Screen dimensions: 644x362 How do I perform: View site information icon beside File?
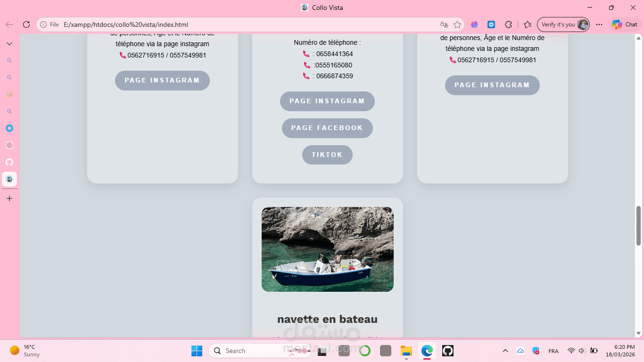coord(43,25)
